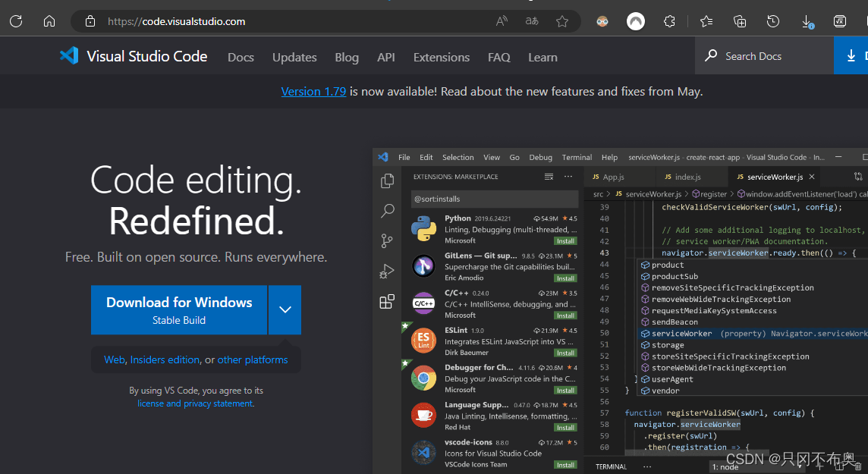Screen dimensions: 868x474
Task: Click the @sort:installs search box
Action: point(495,199)
